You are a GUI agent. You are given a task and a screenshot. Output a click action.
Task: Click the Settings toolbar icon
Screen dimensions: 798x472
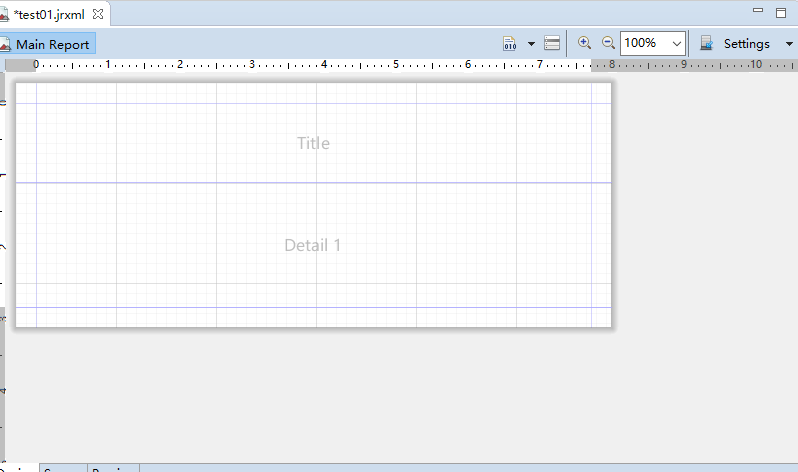point(706,43)
